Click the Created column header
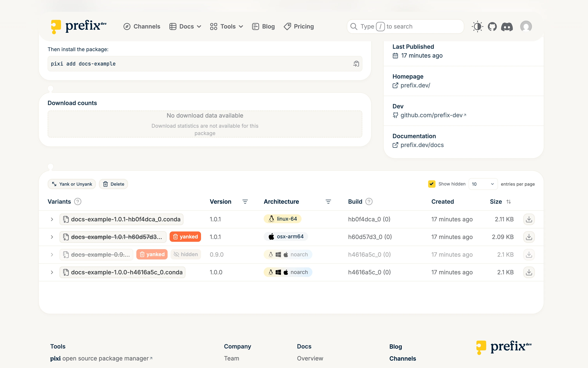This screenshot has height=368, width=588. (x=442, y=201)
